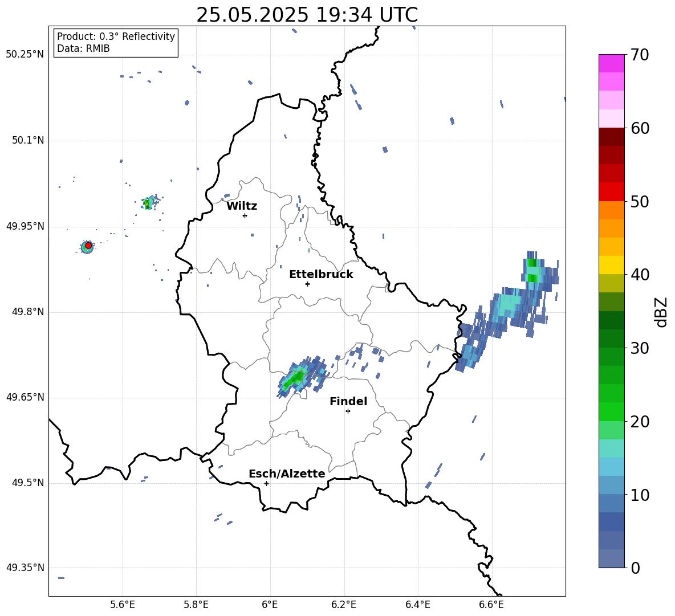
Task: Click the 6°E longitude label
Action: 270,605
